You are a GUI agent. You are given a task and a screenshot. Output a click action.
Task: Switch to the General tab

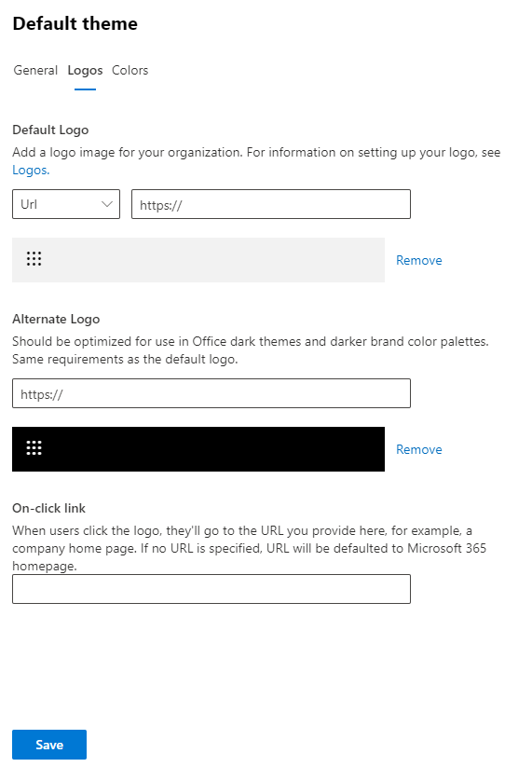pos(35,71)
